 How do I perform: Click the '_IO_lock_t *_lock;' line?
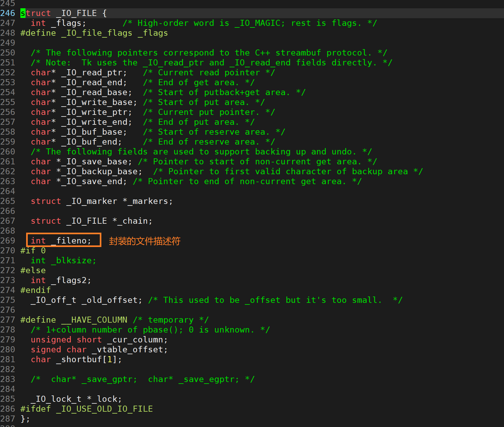click(76, 399)
